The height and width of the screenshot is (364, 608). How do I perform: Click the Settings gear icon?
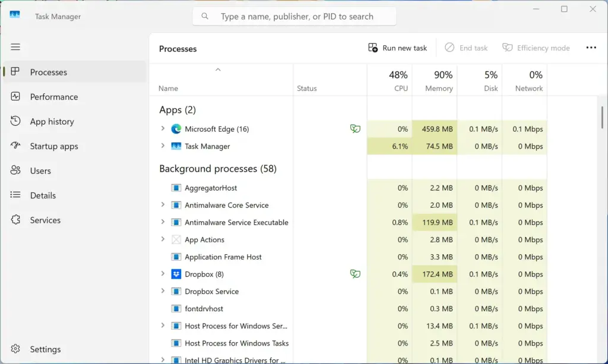click(x=15, y=349)
